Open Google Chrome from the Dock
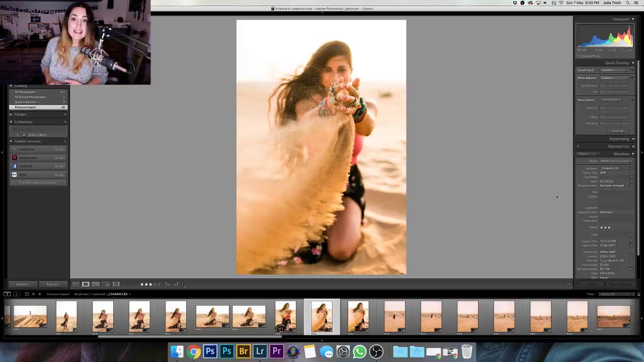 [194, 351]
